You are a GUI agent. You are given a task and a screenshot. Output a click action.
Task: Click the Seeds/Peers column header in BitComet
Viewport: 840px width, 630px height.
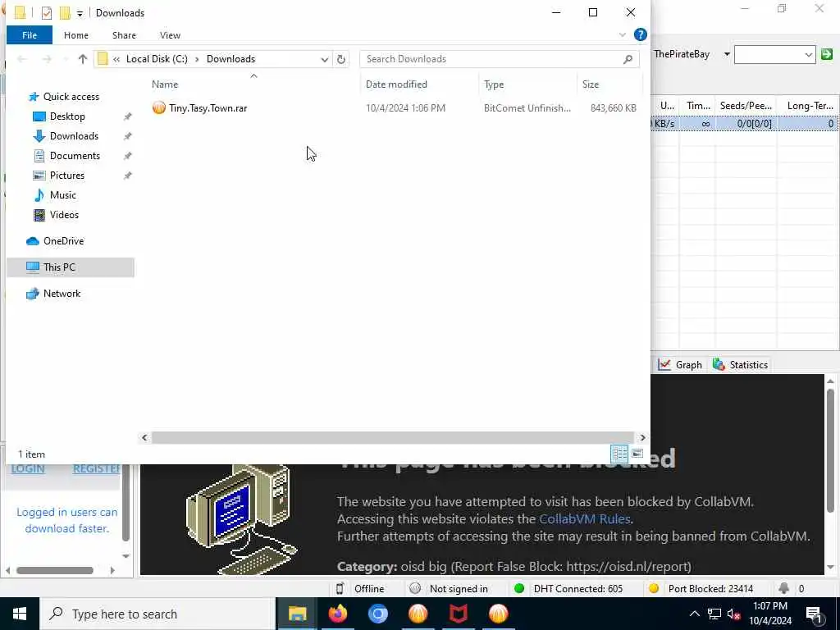(746, 106)
